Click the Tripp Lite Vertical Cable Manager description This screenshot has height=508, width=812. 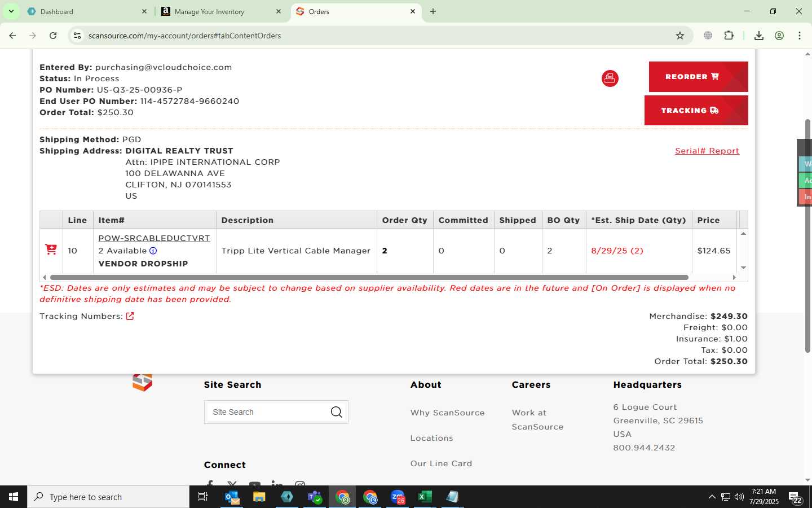point(295,251)
